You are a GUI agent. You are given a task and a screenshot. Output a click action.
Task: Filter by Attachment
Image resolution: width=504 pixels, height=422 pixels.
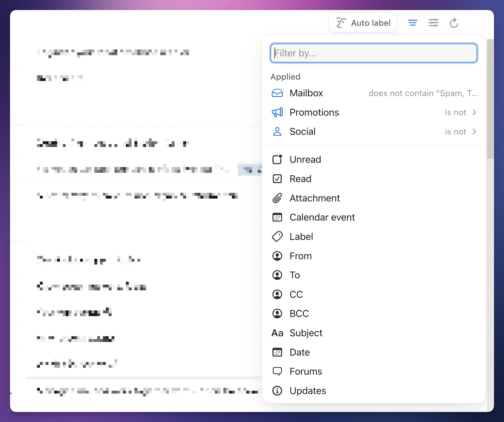374,198
